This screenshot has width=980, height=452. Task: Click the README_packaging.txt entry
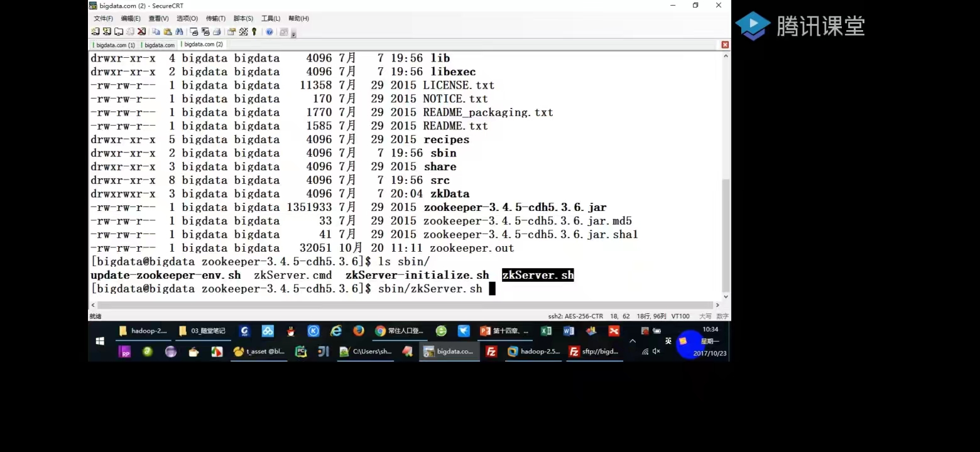pos(488,112)
